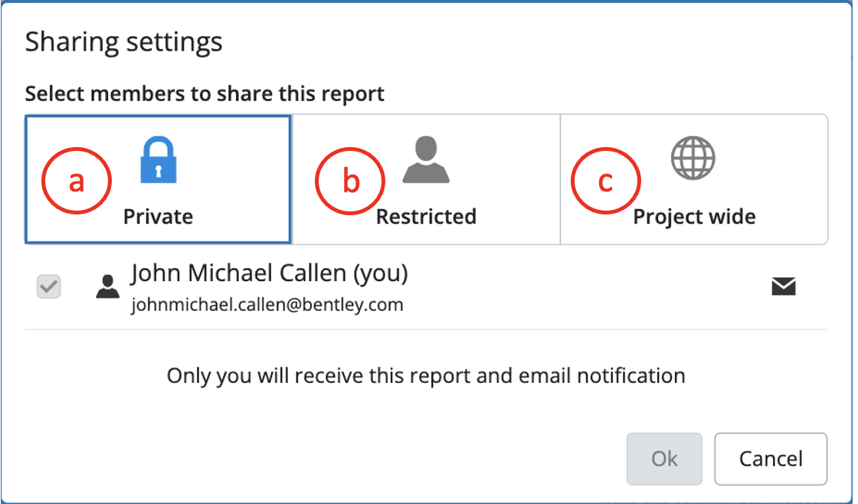Viewport: 858px width, 504px height.
Task: Click the red circled letter b
Action: coord(350,181)
